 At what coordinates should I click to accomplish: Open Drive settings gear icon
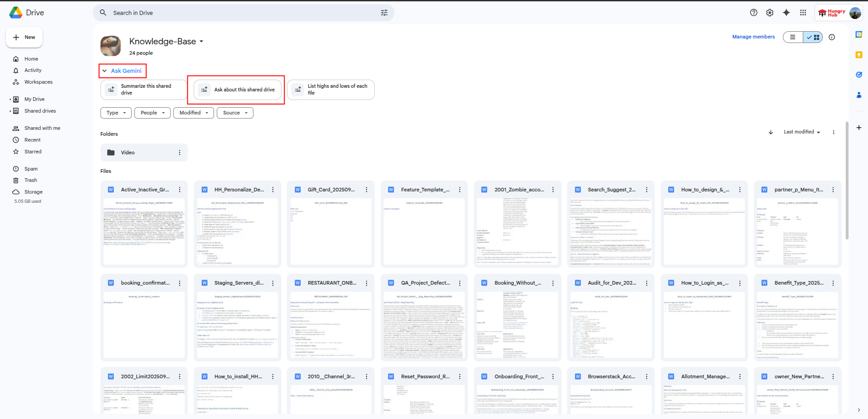click(770, 13)
